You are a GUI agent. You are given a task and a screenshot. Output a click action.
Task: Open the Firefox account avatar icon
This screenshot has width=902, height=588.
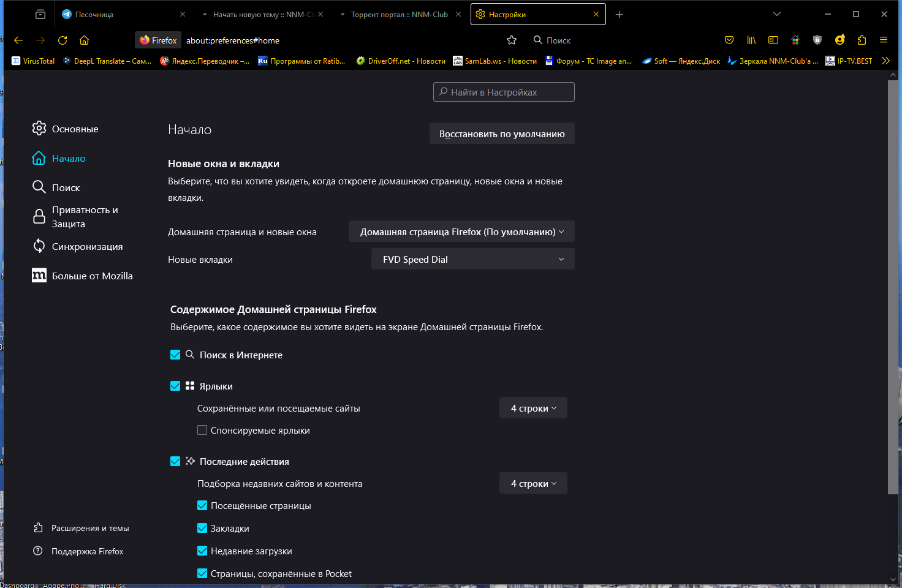[839, 40]
